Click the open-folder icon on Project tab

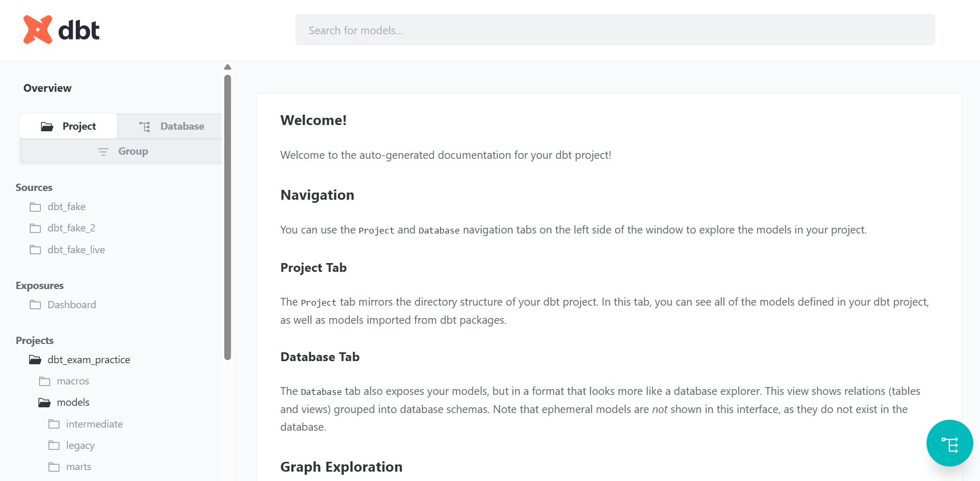[47, 127]
